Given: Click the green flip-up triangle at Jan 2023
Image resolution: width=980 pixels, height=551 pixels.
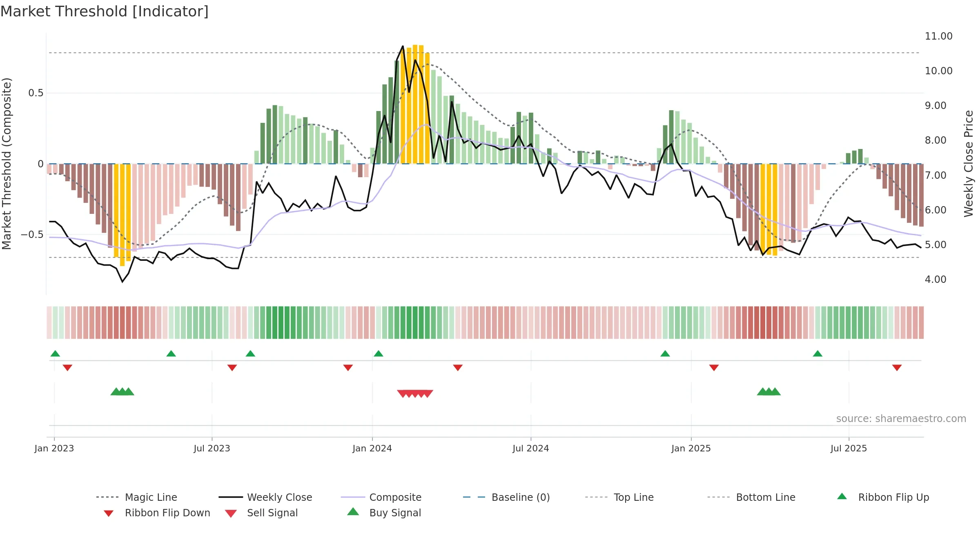Looking at the screenshot, I should coord(55,353).
